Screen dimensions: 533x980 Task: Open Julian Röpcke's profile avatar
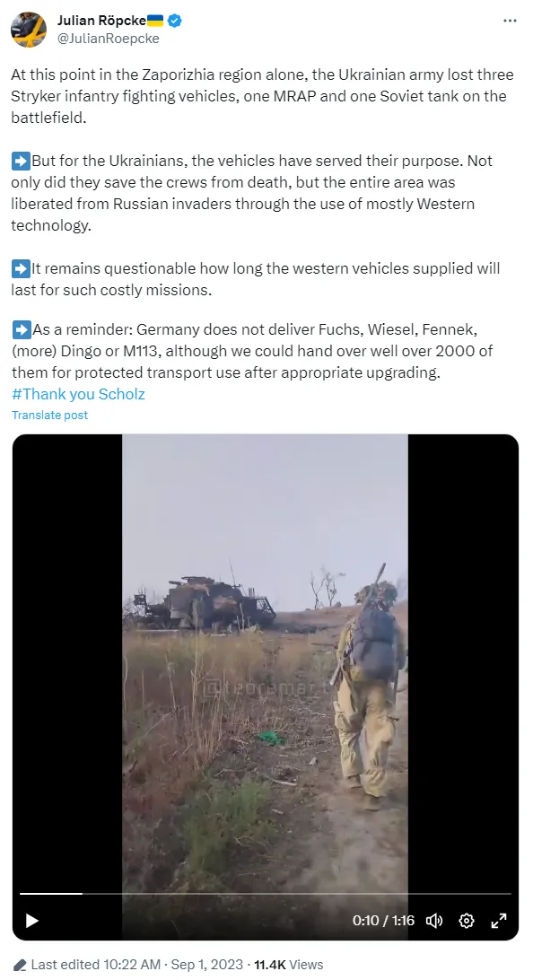pyautogui.click(x=29, y=30)
